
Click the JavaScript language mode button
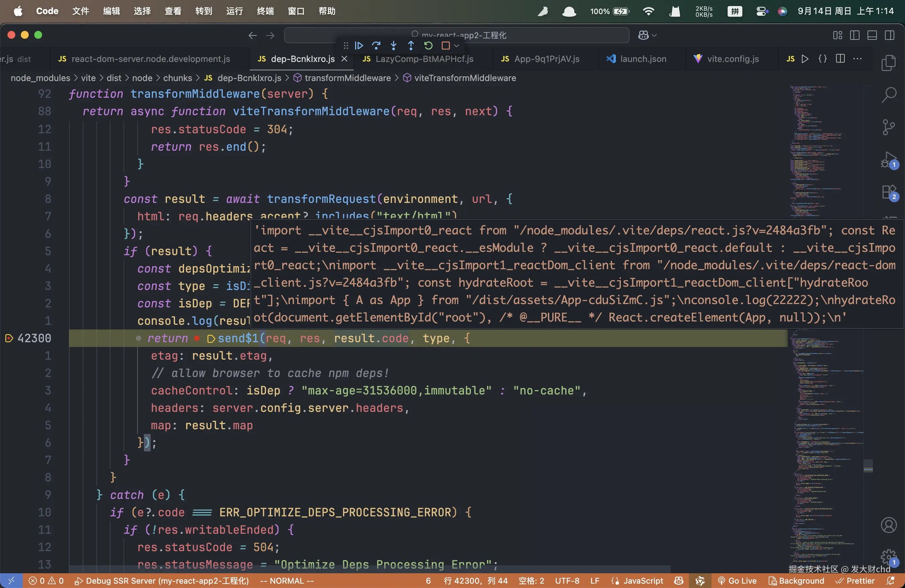643,581
